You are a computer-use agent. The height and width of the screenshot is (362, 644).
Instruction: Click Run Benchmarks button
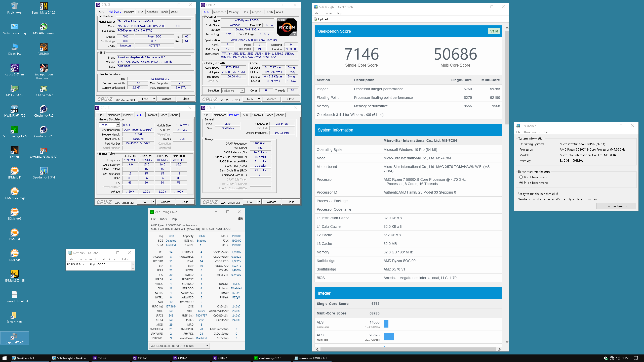tap(616, 206)
